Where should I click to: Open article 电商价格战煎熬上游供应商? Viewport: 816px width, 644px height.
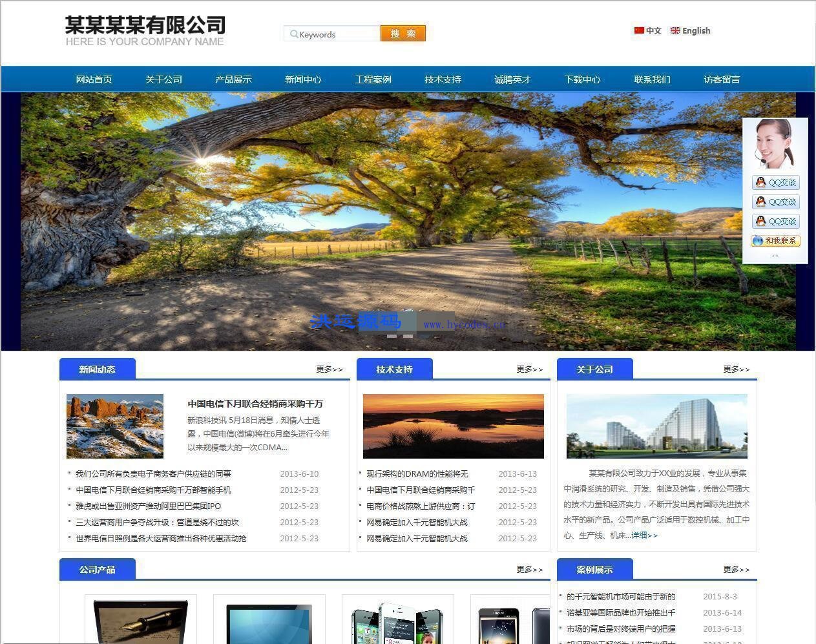(421, 506)
